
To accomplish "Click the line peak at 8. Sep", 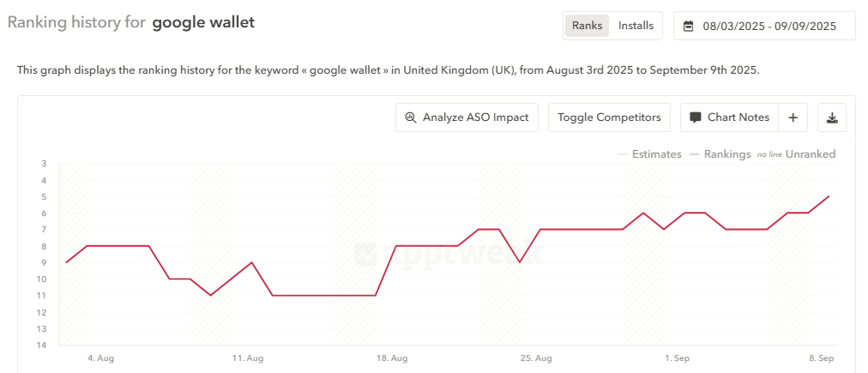I will pyautogui.click(x=829, y=196).
